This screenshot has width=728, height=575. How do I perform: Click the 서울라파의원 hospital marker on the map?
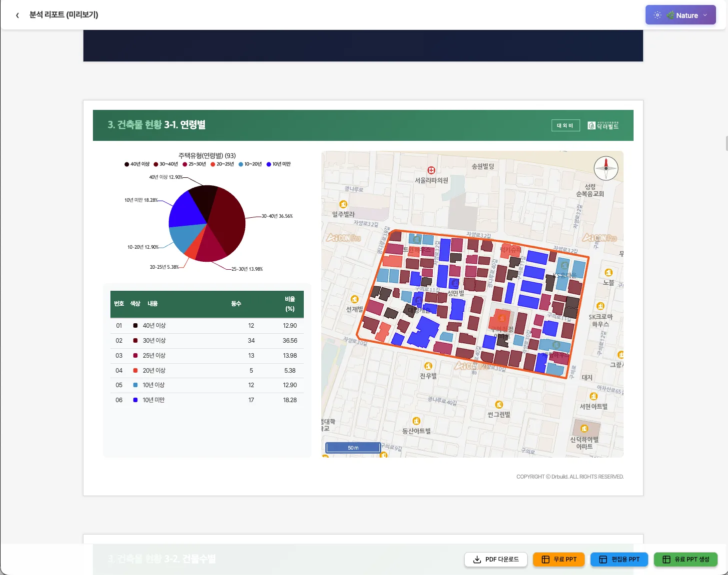(431, 170)
